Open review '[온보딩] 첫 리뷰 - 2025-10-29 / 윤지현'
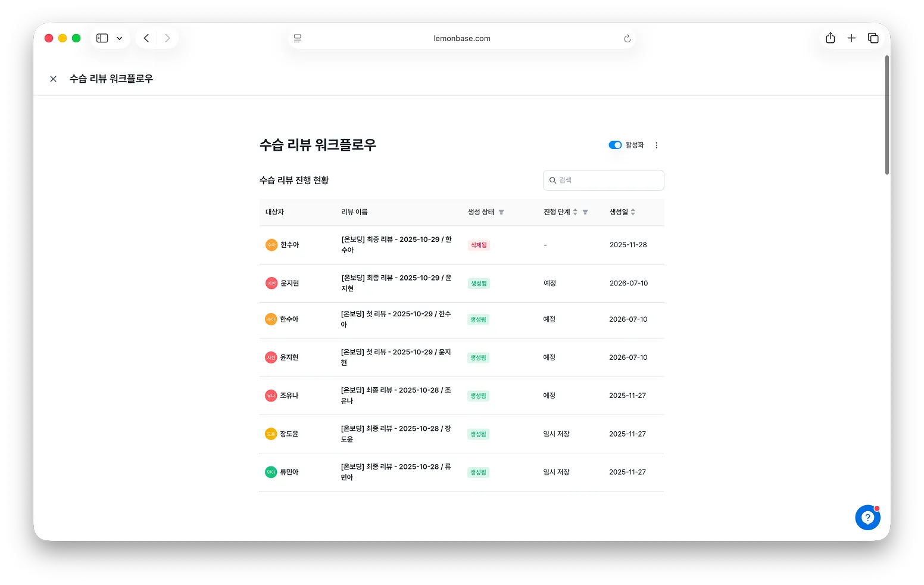 tap(396, 357)
